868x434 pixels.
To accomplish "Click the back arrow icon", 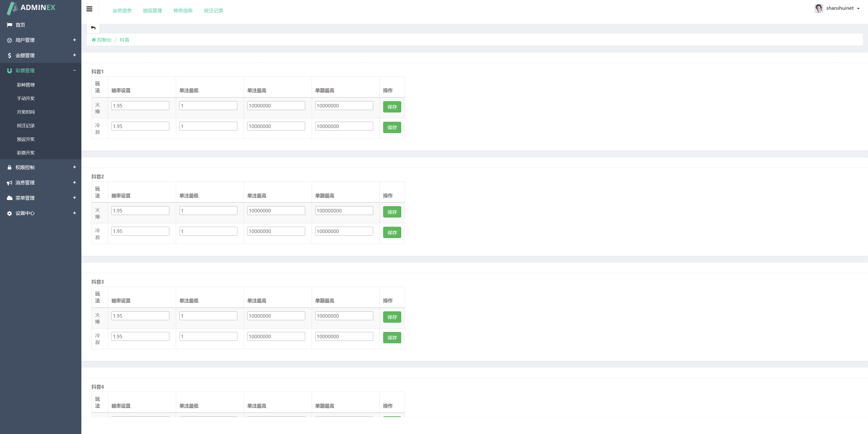I will pos(93,28).
